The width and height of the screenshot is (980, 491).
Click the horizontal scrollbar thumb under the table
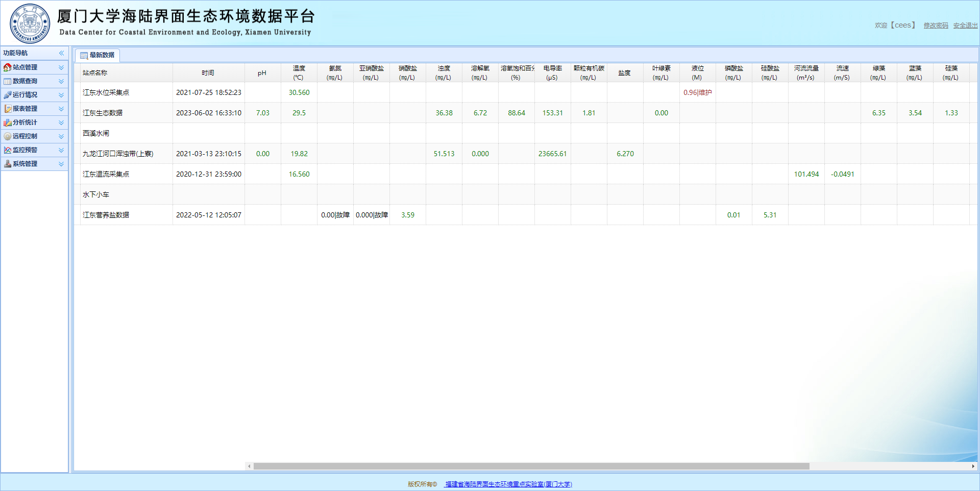click(531, 466)
